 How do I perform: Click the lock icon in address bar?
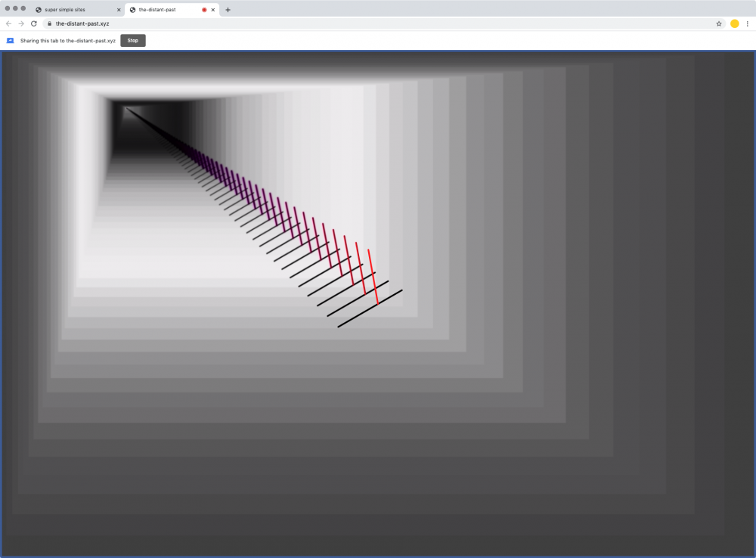49,23
